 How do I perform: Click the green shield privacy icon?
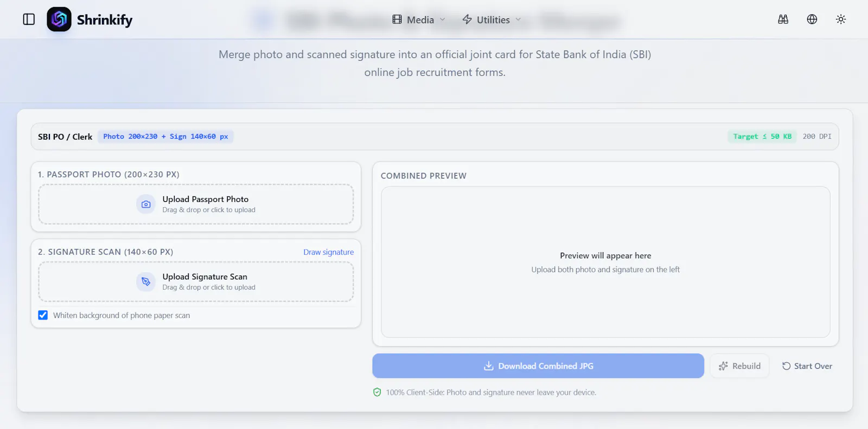[x=377, y=392]
